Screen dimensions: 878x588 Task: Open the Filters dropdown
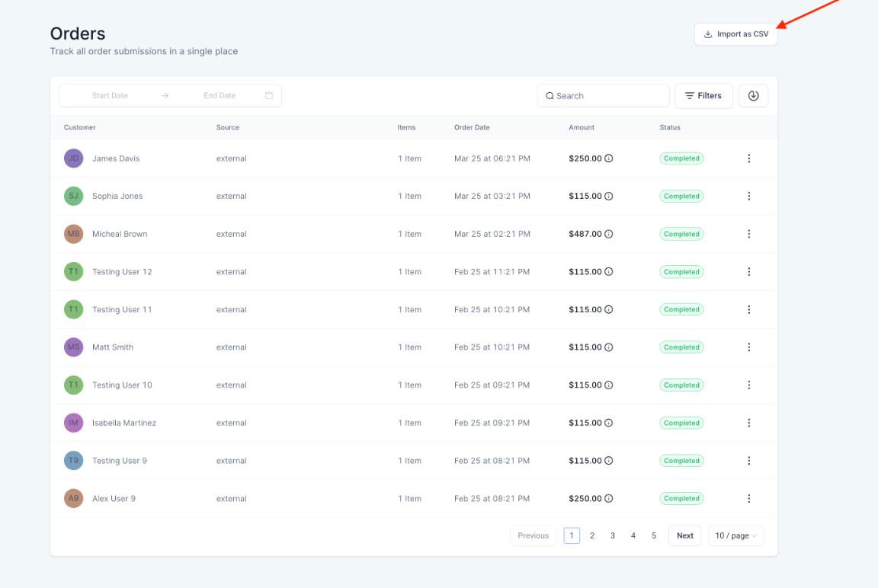tap(703, 96)
